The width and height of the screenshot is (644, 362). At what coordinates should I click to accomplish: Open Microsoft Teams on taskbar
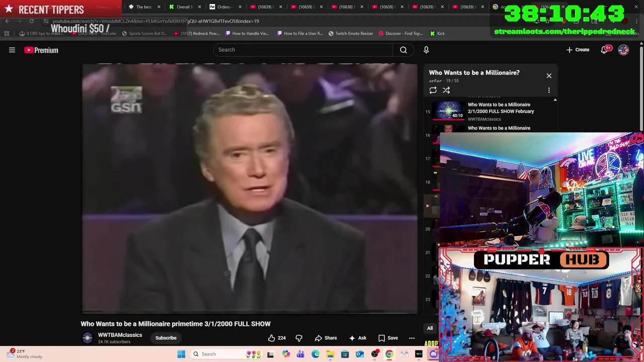pos(300,354)
